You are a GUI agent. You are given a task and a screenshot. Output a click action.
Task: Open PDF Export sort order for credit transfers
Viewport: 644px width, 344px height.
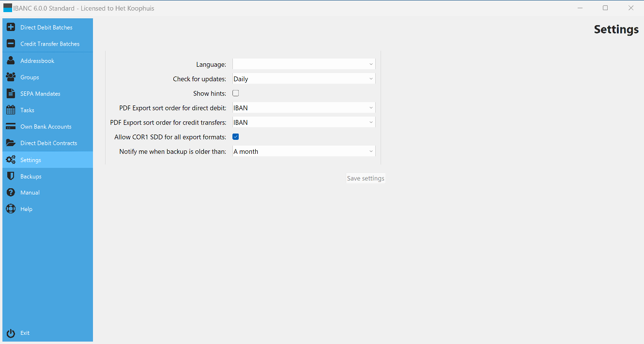coord(304,122)
